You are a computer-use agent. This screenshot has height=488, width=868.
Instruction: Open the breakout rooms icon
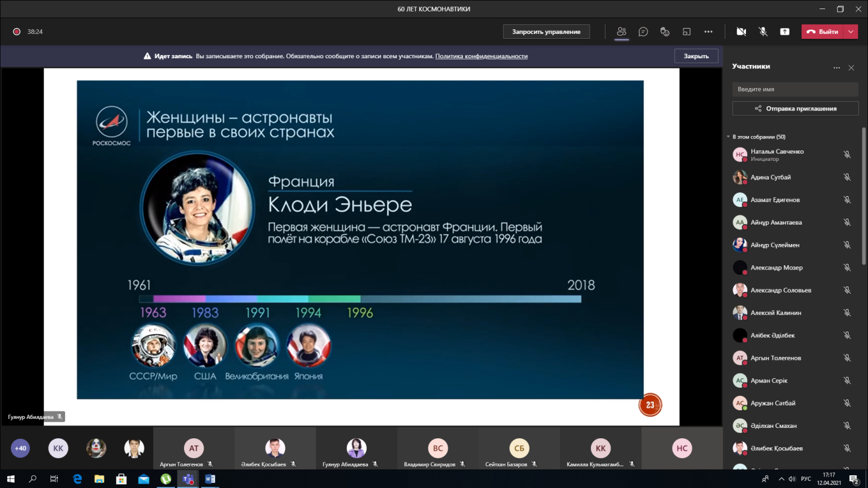point(686,32)
